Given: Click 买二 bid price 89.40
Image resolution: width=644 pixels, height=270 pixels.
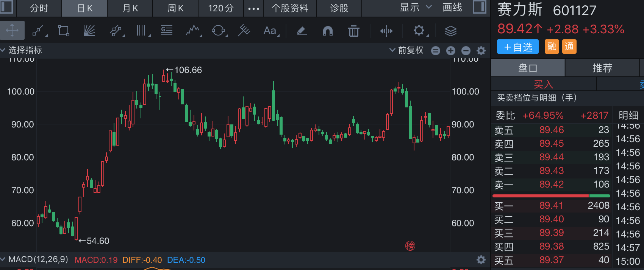Looking at the screenshot, I should [x=552, y=219].
